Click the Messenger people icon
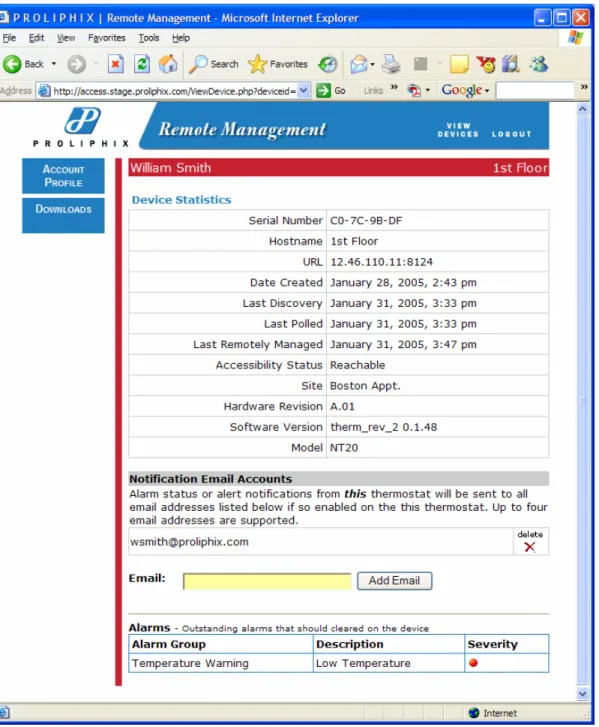The height and width of the screenshot is (727, 599). tap(539, 64)
